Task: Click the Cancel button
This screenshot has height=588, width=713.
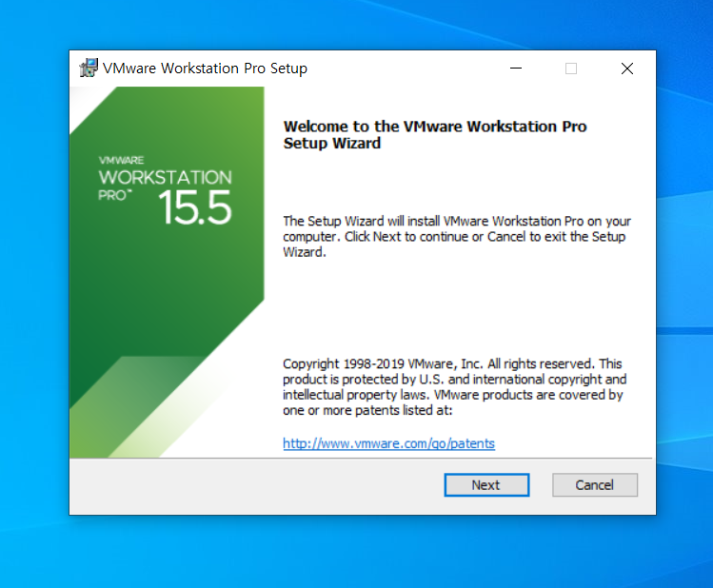Action: 595,485
